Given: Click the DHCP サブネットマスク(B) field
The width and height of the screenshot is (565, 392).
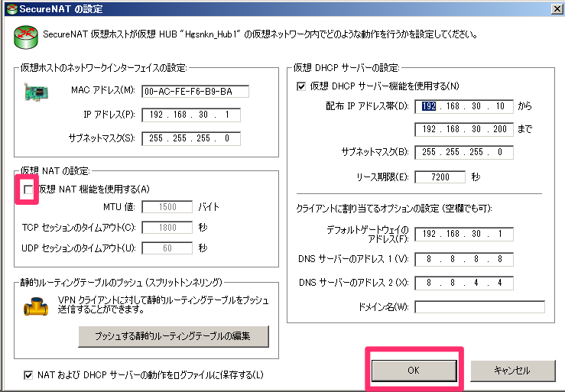Looking at the screenshot, I should tap(464, 152).
